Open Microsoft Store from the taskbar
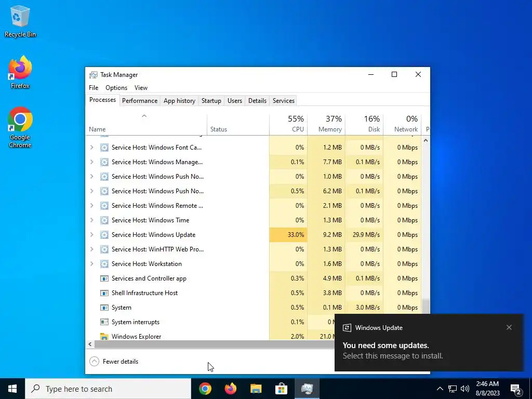The image size is (532, 399). click(x=281, y=389)
